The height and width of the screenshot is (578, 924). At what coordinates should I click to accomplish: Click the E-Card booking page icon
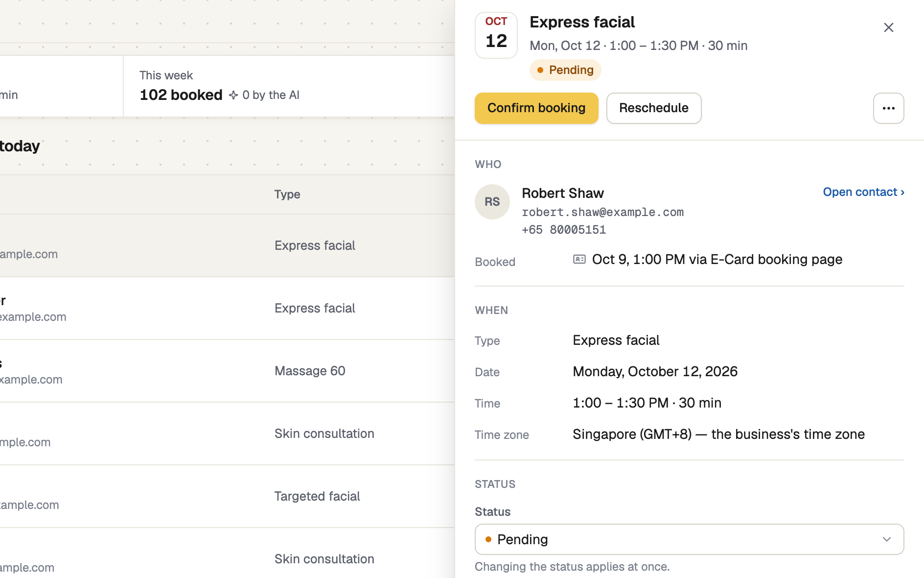pyautogui.click(x=579, y=259)
